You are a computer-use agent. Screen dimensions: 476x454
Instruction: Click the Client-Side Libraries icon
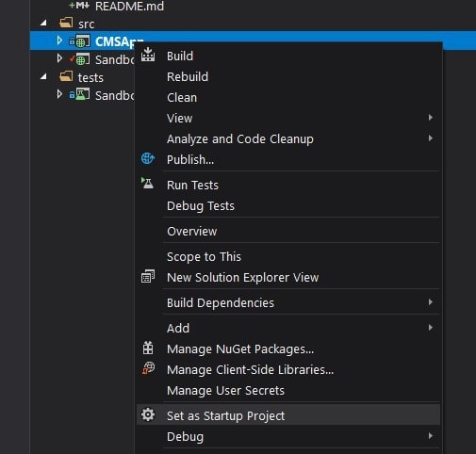coord(148,368)
